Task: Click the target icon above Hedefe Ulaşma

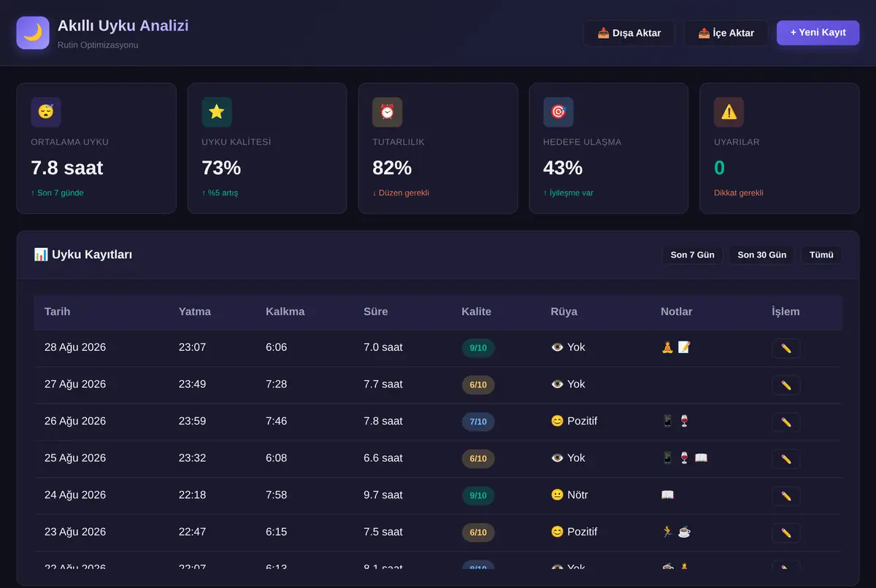Action: coord(558,112)
